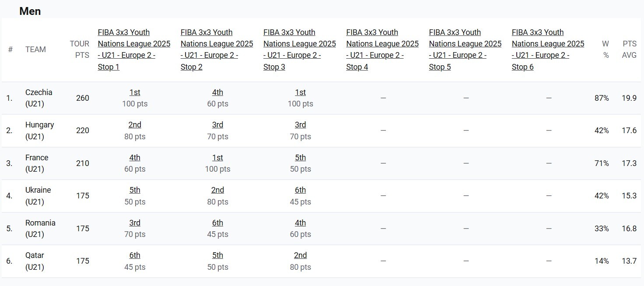Open the Stop 5 tournament header link
Image resolution: width=644 pixels, height=286 pixels.
(465, 49)
